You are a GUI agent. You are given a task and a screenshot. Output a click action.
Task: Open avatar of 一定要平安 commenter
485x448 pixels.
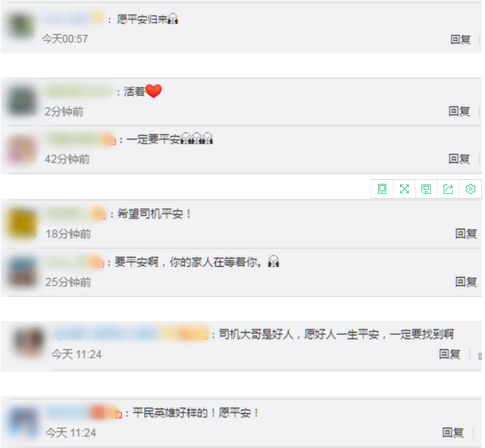(x=21, y=149)
